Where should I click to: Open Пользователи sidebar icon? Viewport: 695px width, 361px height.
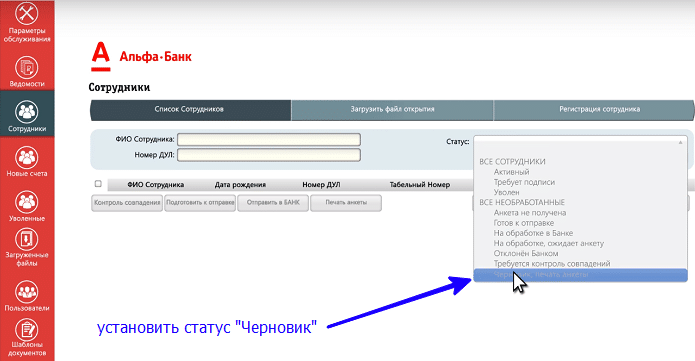click(x=27, y=292)
